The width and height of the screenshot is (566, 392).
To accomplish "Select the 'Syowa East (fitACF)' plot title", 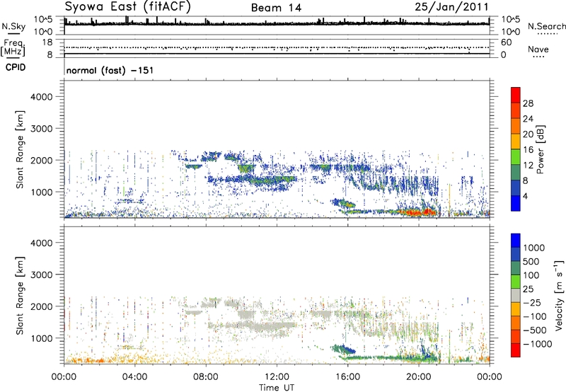I will (128, 7).
